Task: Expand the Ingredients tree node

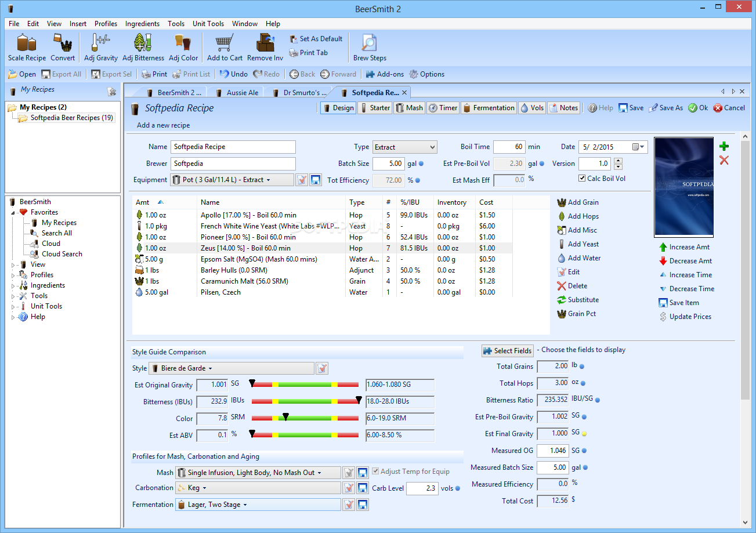Action: coord(13,286)
